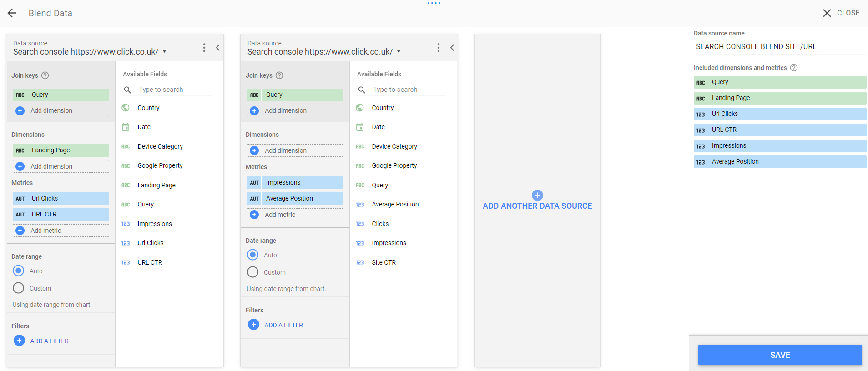Select Clicks field in second source list
Viewport: 868px width, 371px height.
click(380, 224)
